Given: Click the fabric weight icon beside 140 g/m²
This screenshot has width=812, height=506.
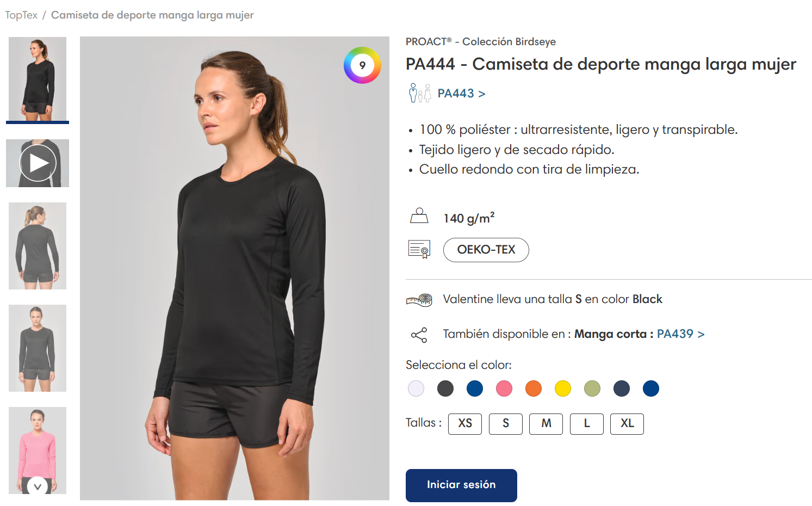Looking at the screenshot, I should tap(419, 216).
